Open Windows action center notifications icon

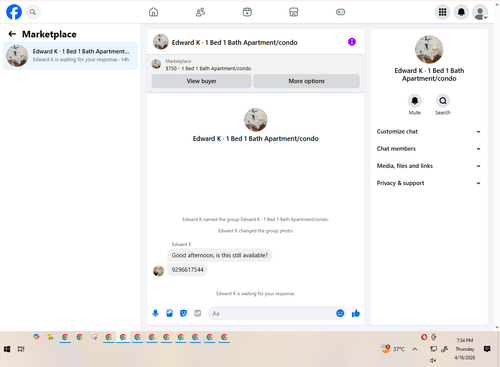(x=487, y=349)
